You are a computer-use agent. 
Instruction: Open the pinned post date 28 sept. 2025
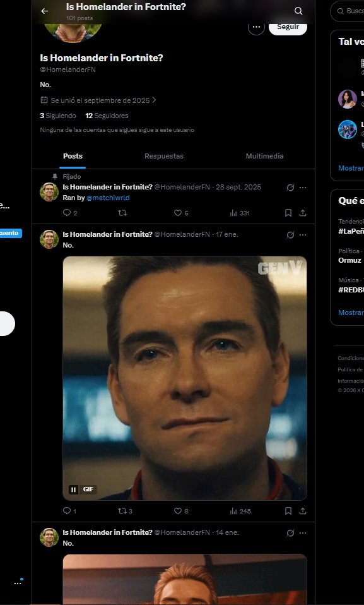[238, 187]
